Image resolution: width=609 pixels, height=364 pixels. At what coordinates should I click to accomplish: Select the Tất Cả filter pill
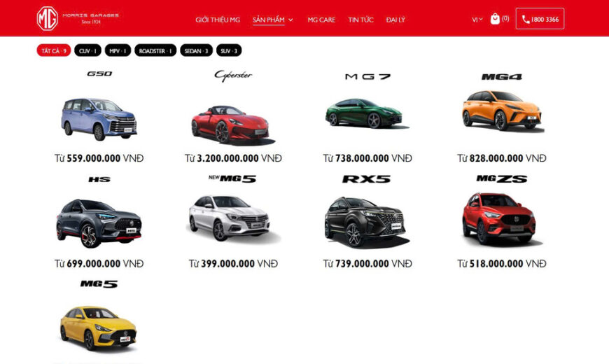coord(54,51)
